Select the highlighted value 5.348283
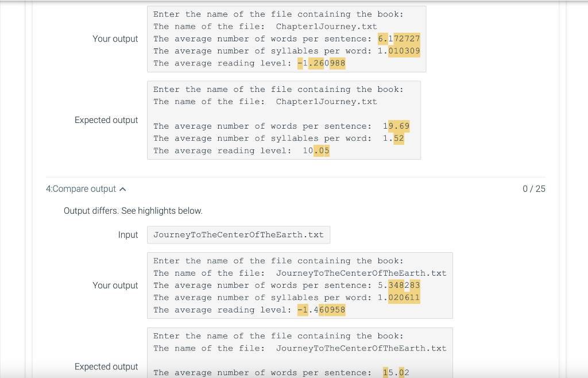588x378 pixels. click(400, 285)
